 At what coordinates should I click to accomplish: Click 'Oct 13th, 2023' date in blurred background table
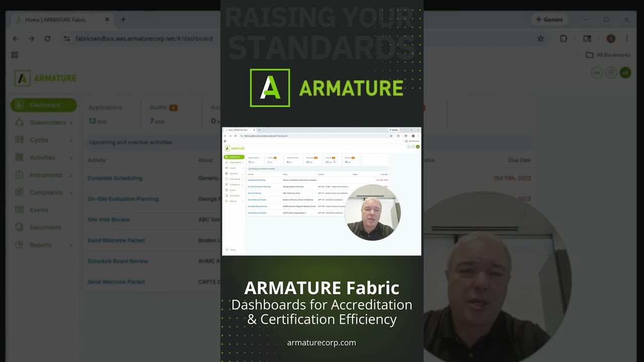tap(512, 178)
